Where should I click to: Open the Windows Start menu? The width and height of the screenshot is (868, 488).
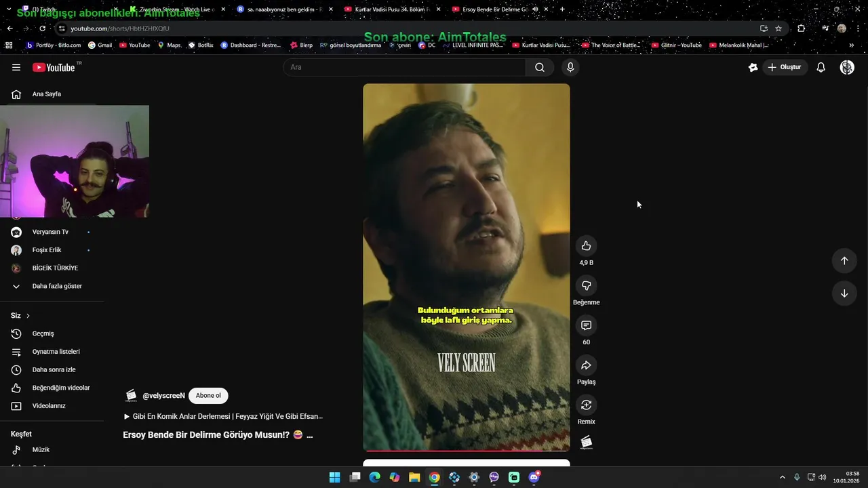point(334,477)
